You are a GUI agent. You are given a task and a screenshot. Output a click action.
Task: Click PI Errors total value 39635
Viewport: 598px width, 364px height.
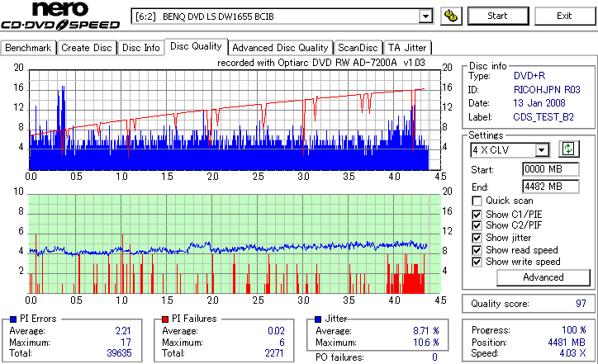coord(120,353)
